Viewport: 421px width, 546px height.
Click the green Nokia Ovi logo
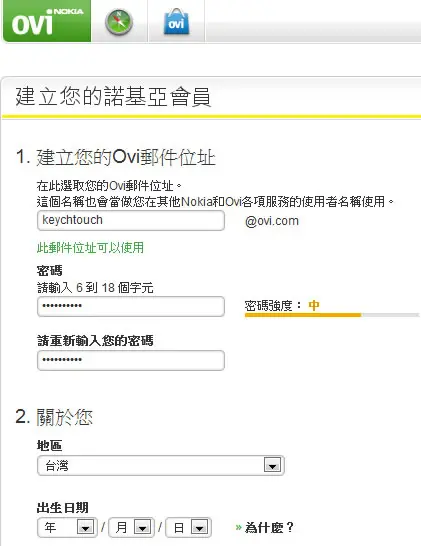pyautogui.click(x=47, y=21)
